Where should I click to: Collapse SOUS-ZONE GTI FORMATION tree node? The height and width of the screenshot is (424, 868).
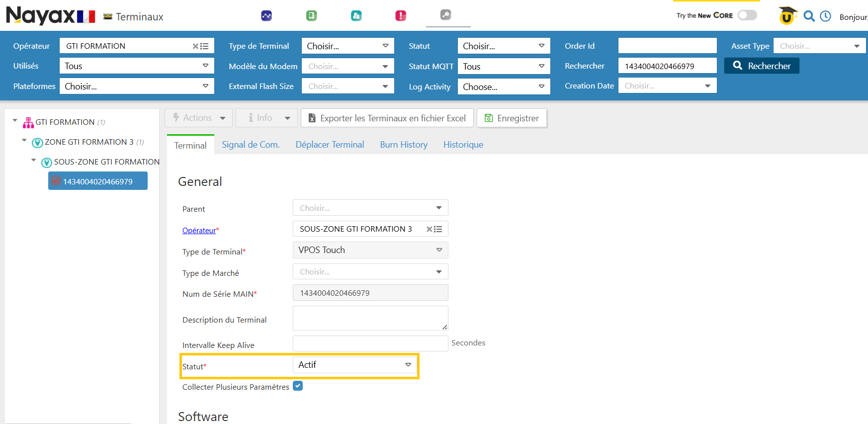(x=34, y=160)
